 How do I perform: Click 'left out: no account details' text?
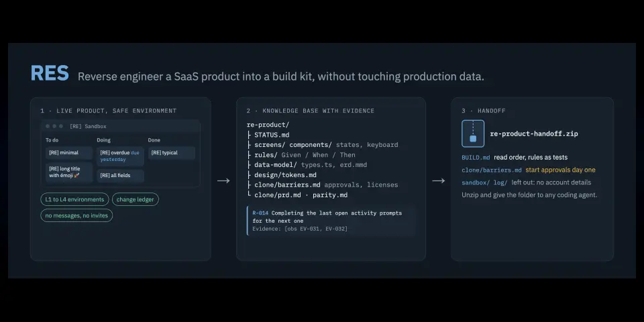point(551,182)
